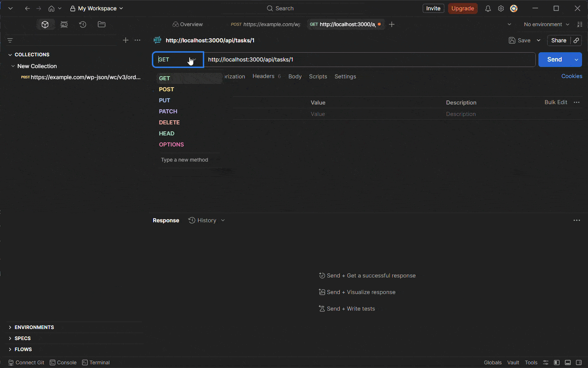Click the Home icon
The width and height of the screenshot is (588, 368).
[x=51, y=8]
